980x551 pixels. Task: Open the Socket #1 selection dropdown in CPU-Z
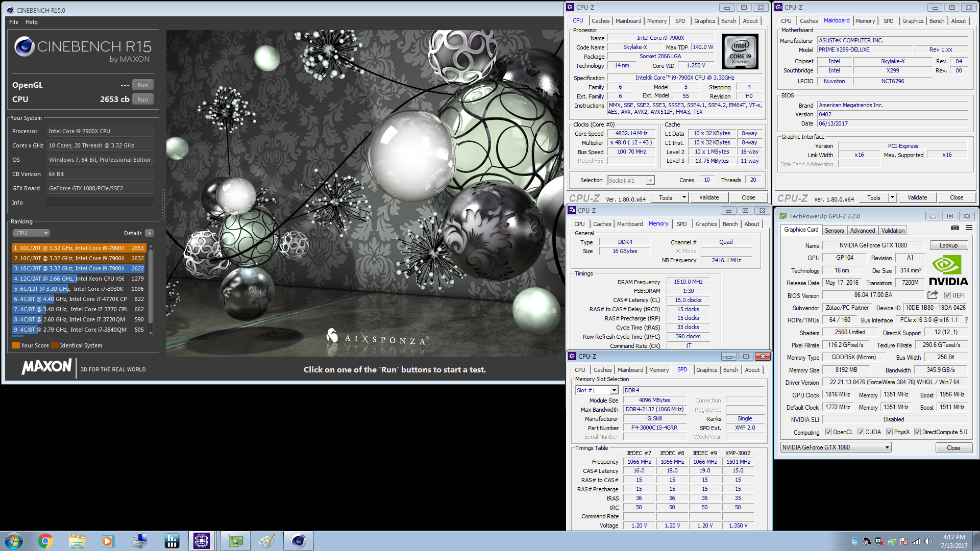click(x=631, y=181)
